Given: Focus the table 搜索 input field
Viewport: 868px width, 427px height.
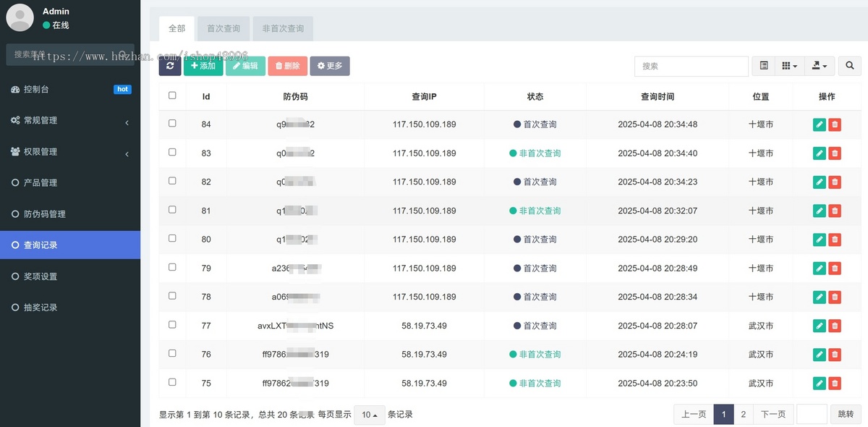Looking at the screenshot, I should [692, 66].
